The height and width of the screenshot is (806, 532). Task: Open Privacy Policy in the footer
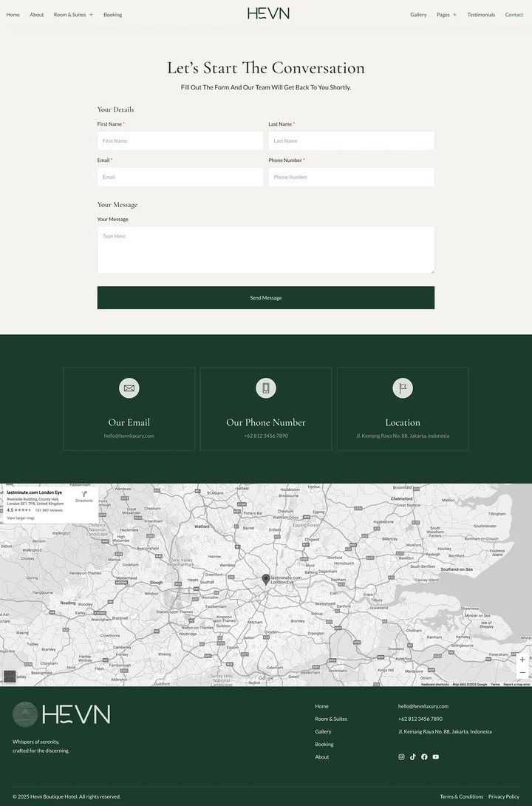click(504, 796)
